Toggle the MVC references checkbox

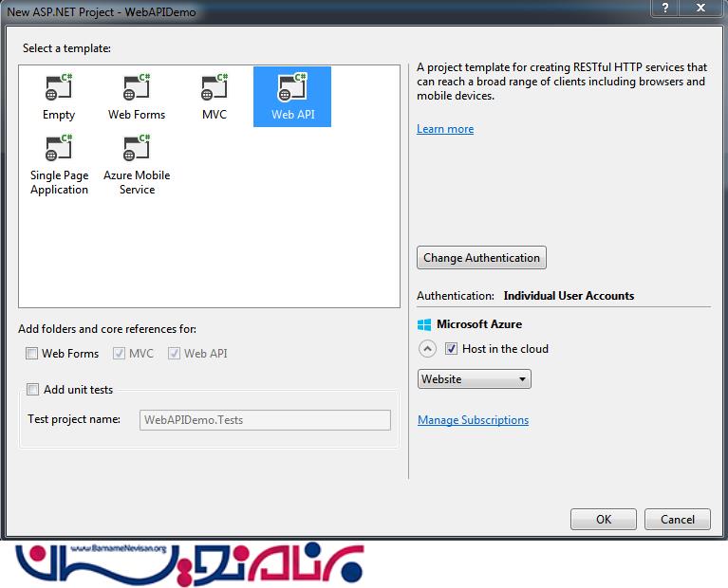[119, 354]
